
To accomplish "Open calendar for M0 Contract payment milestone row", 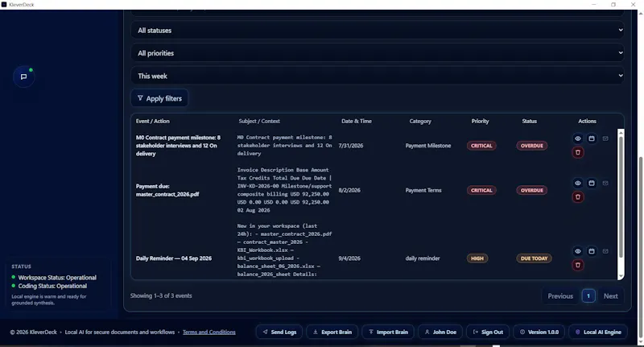I will tap(592, 138).
